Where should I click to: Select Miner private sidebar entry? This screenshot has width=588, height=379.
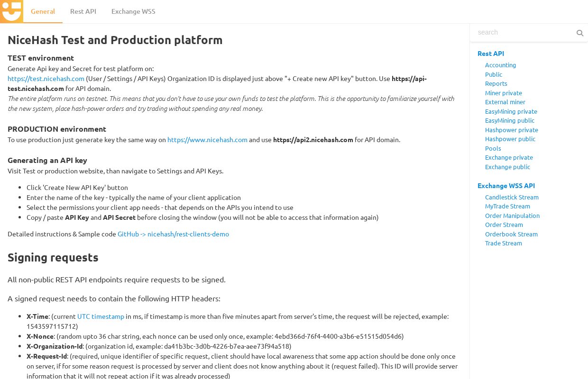(503, 93)
